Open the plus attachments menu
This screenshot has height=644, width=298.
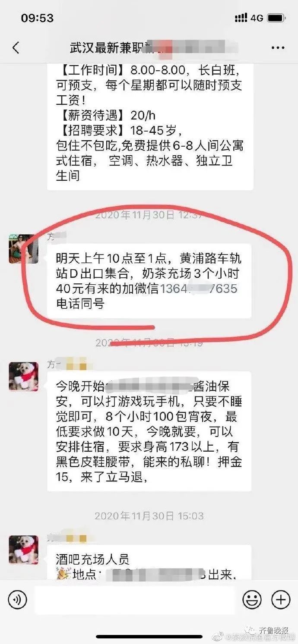(280, 599)
